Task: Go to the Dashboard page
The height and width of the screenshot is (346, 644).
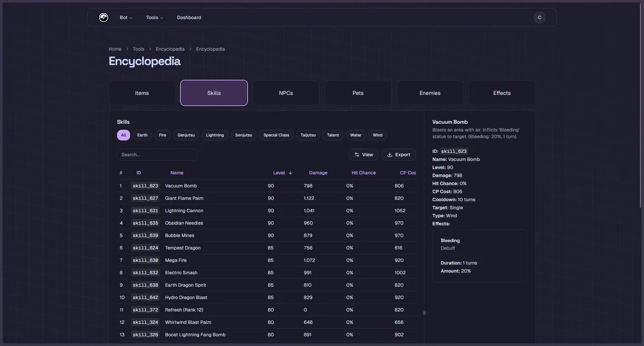Action: pos(189,18)
